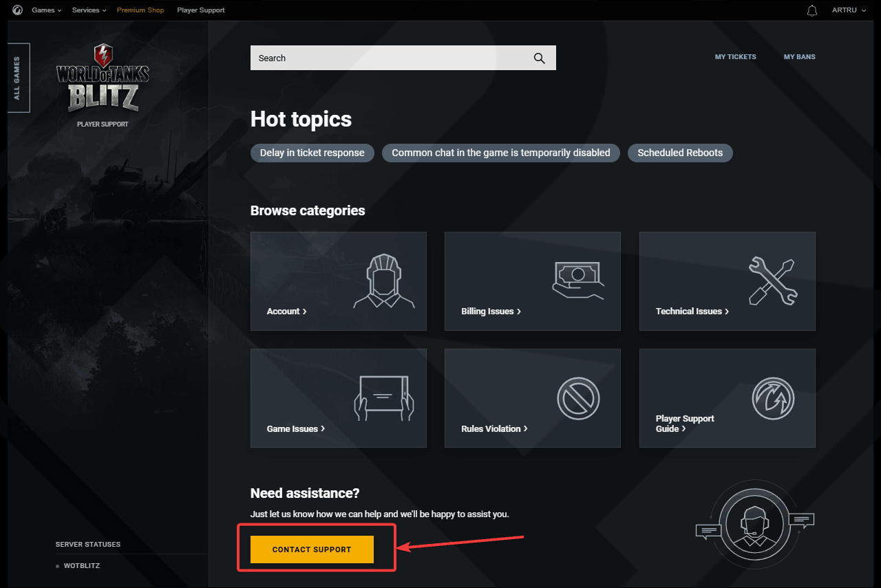
Task: Open the notifications bell
Action: coord(812,10)
